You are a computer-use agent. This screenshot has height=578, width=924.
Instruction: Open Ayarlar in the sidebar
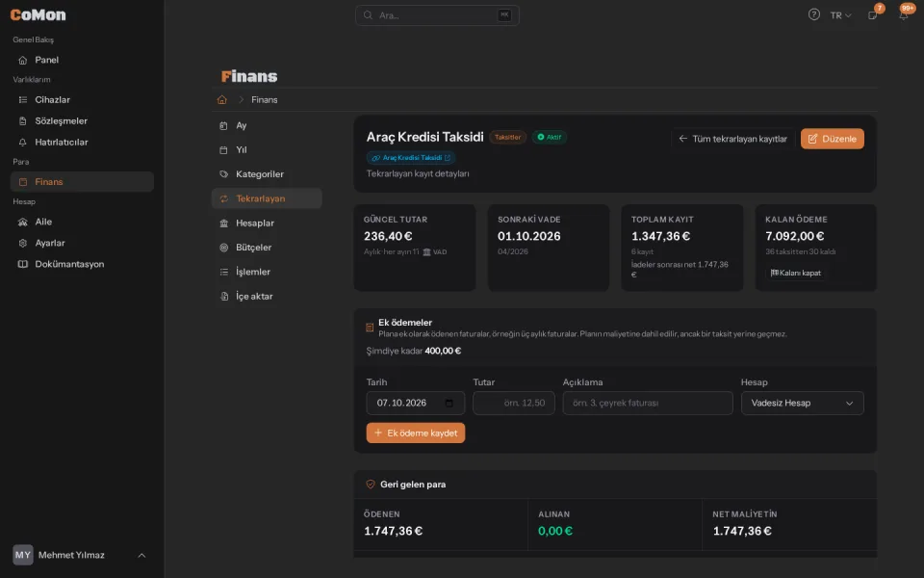coord(82,243)
